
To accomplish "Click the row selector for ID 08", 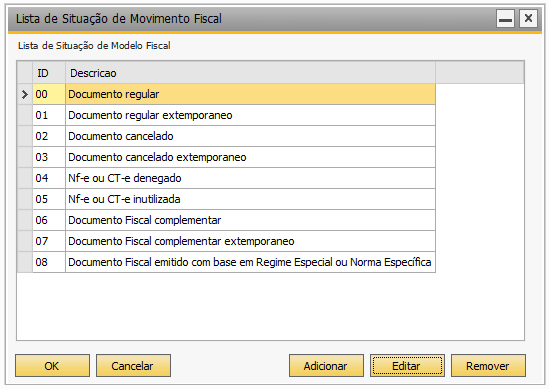I will [x=25, y=262].
